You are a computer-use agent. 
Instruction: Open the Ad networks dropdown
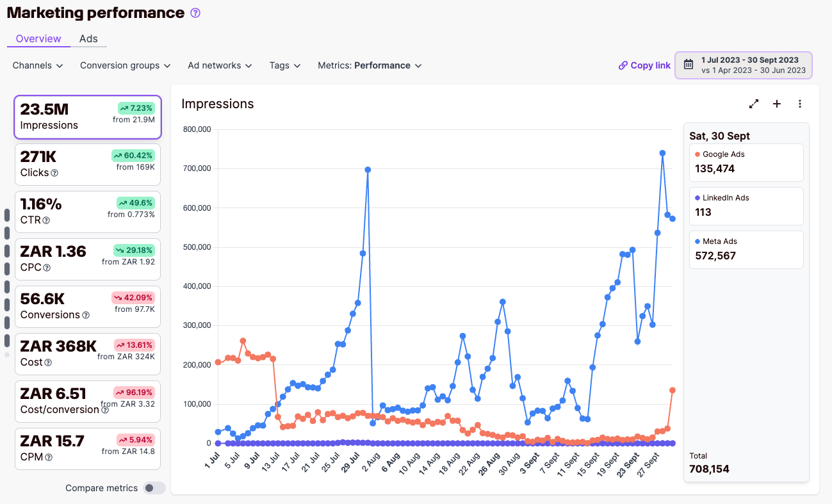tap(220, 65)
